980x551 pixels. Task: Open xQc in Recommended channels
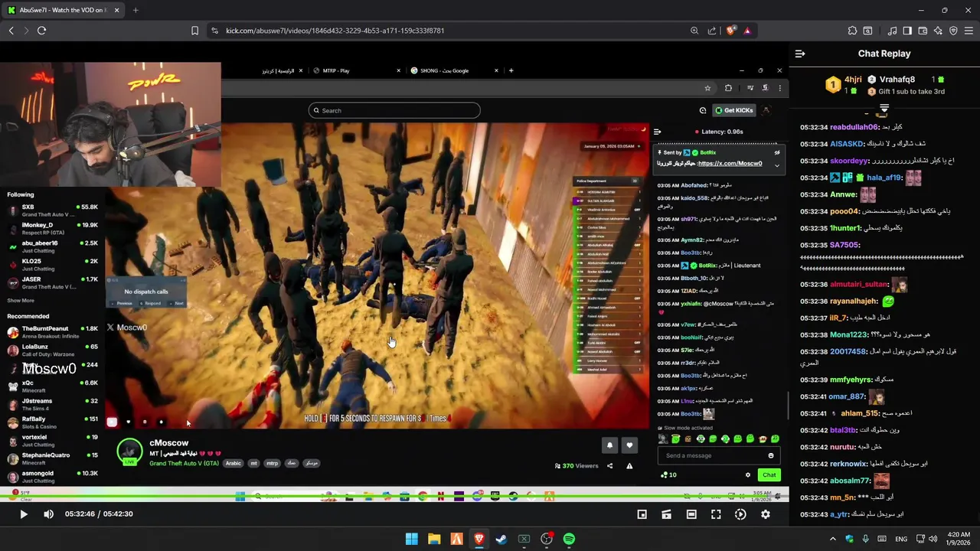tap(52, 386)
